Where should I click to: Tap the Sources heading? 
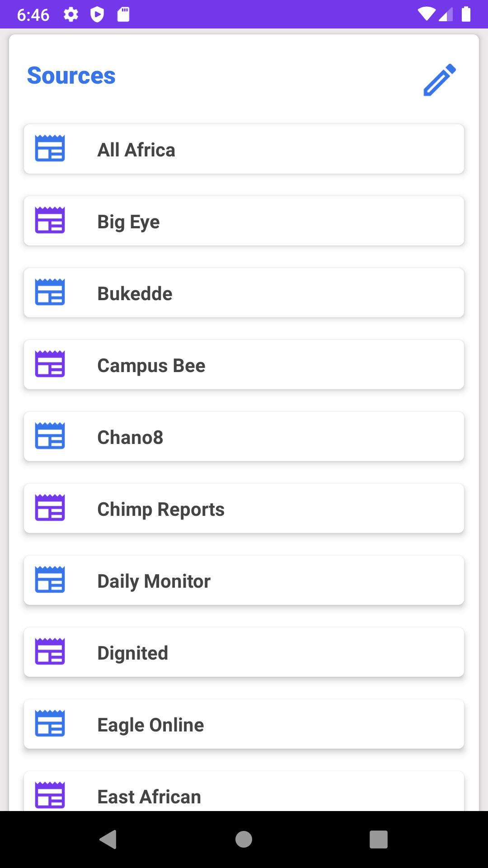[x=71, y=75]
